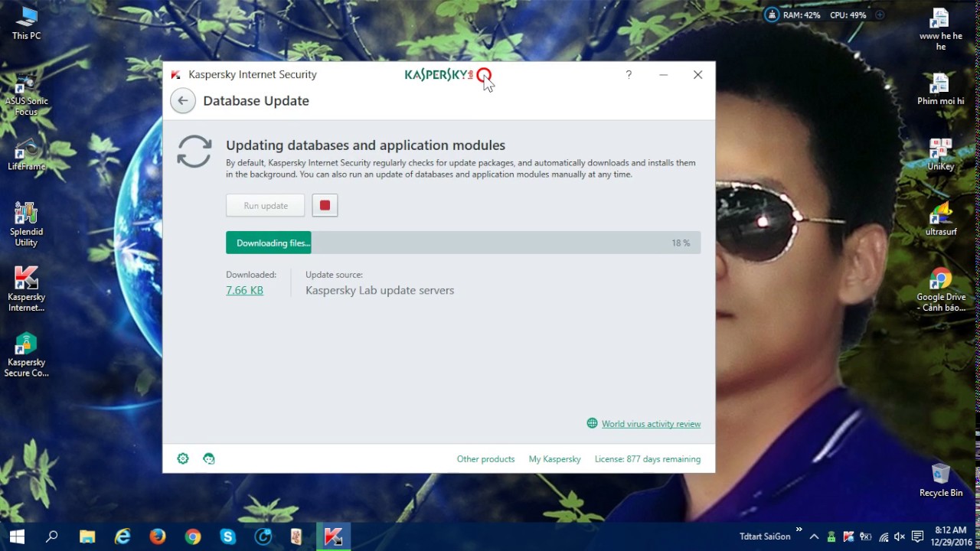The width and height of the screenshot is (980, 551).
Task: Launch Internet Explorer from taskbar
Action: 122,536
